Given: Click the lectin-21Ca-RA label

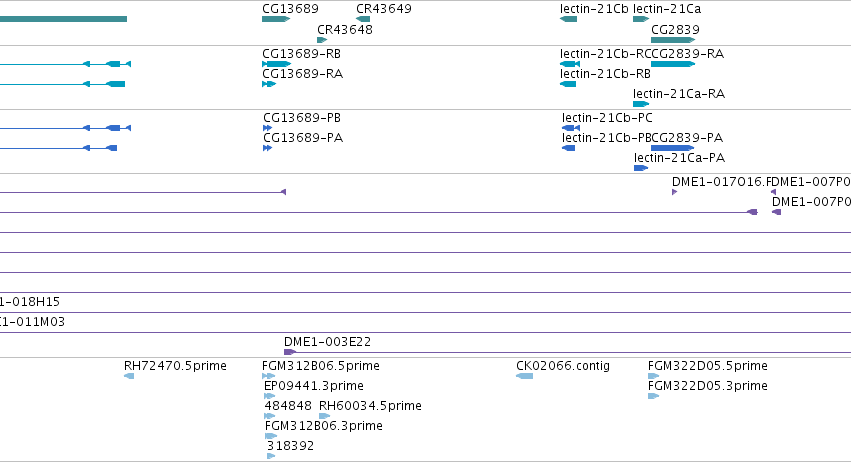Looking at the screenshot, I should [679, 94].
